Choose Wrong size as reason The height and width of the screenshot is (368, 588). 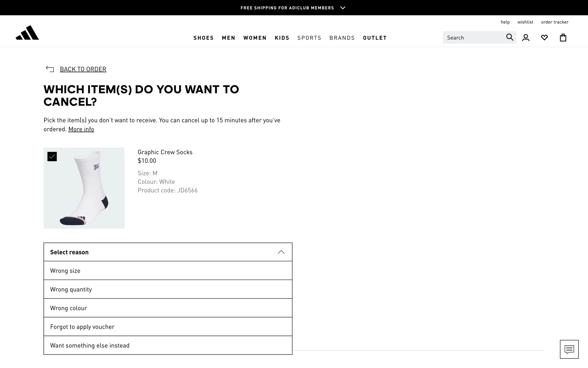pos(168,270)
